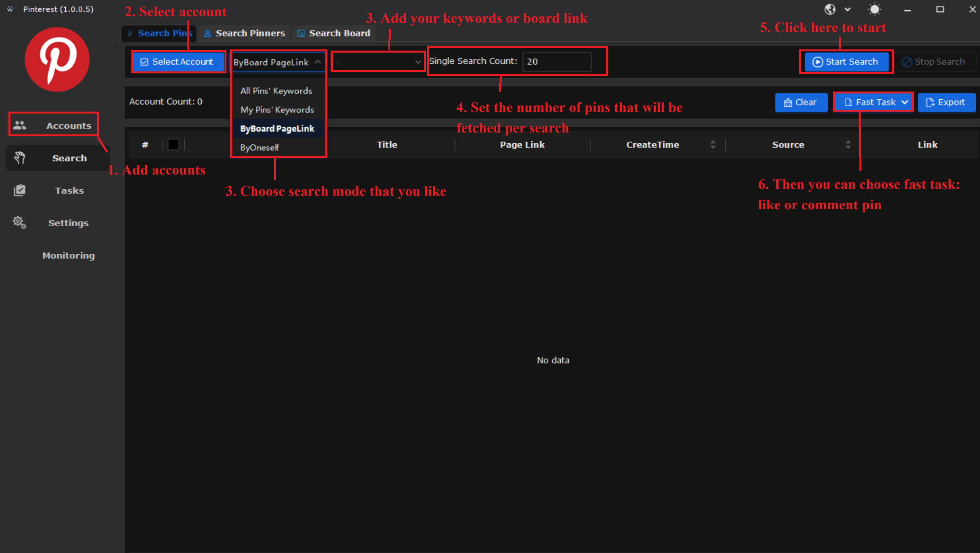Click the Accounts people icon
This screenshot has height=553, width=980.
tap(20, 125)
